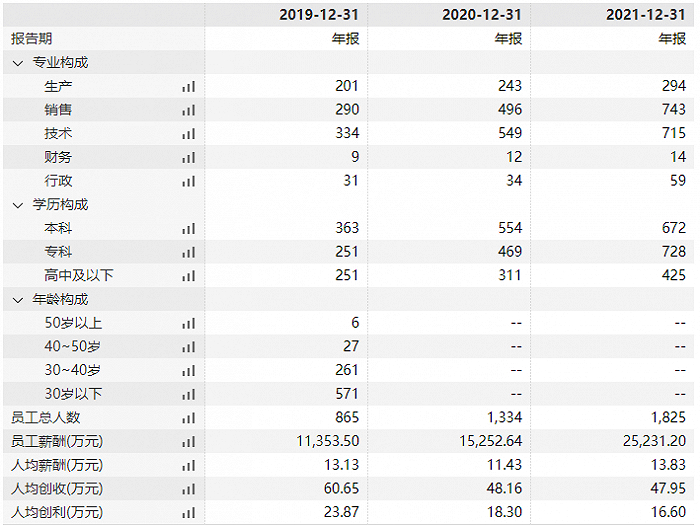View chart icon for 30岁以下 row
This screenshot has width=700, height=525.
point(188,395)
